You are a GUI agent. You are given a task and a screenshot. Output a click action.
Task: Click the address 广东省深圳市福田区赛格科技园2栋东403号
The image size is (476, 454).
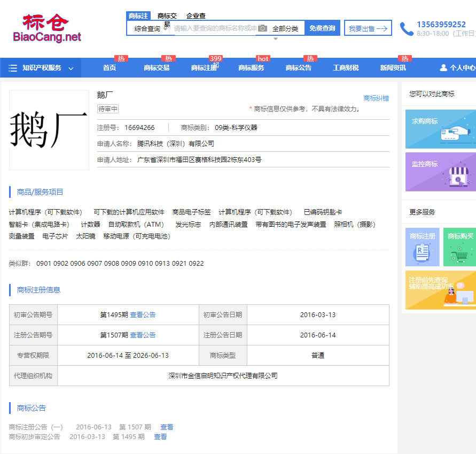coord(199,160)
